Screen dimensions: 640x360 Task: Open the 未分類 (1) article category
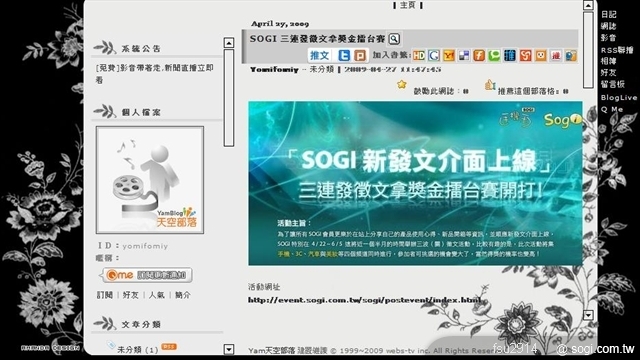(x=138, y=350)
